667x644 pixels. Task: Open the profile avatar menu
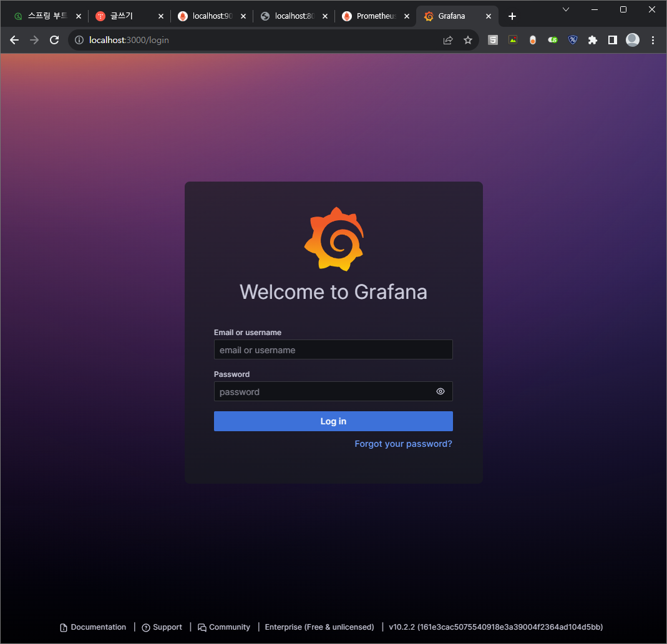pos(633,40)
